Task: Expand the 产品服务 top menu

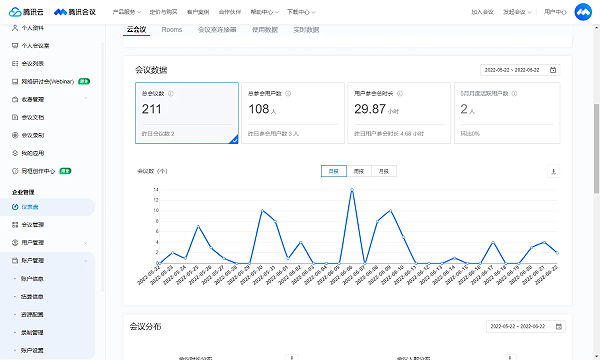Action: coord(127,12)
